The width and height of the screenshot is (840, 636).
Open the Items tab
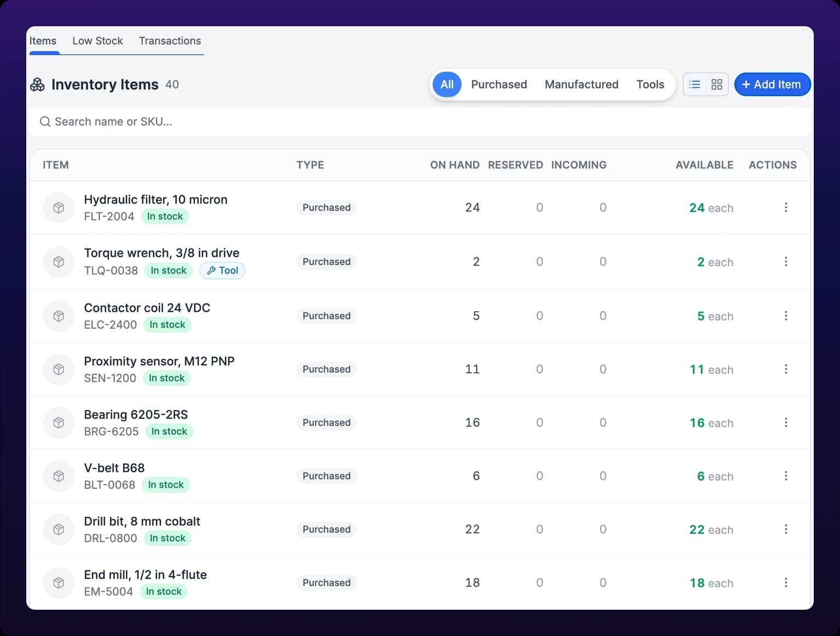43,41
